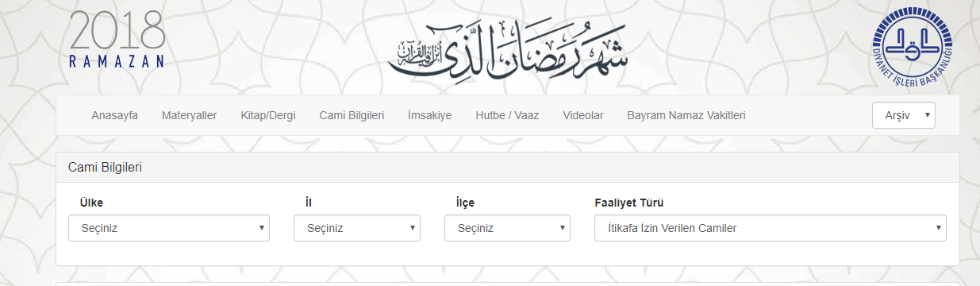Click the Ülke field label
This screenshot has width=980, height=286.
92,203
